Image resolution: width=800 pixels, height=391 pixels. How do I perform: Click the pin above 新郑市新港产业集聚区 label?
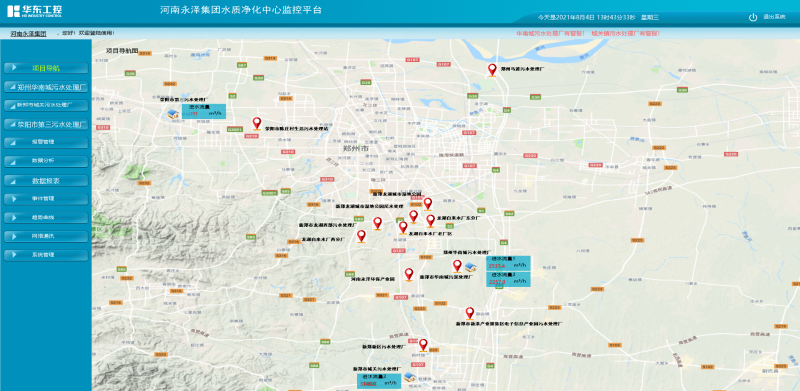470,313
